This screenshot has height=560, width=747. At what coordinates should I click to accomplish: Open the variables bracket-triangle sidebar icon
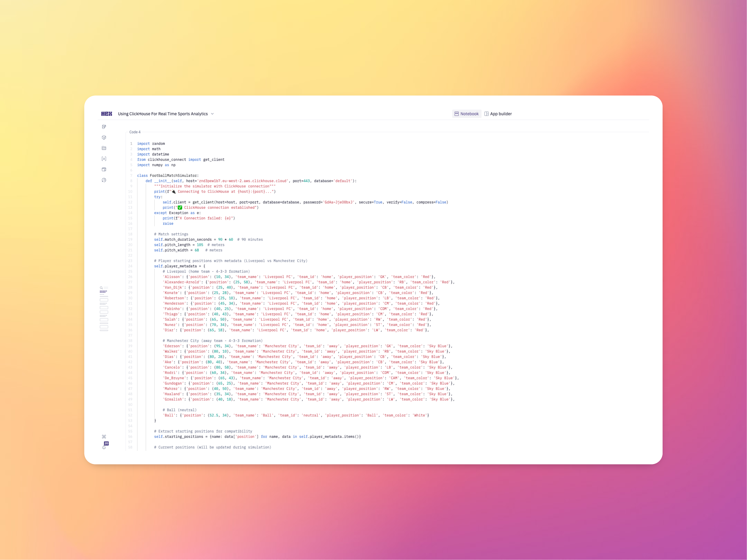click(104, 159)
